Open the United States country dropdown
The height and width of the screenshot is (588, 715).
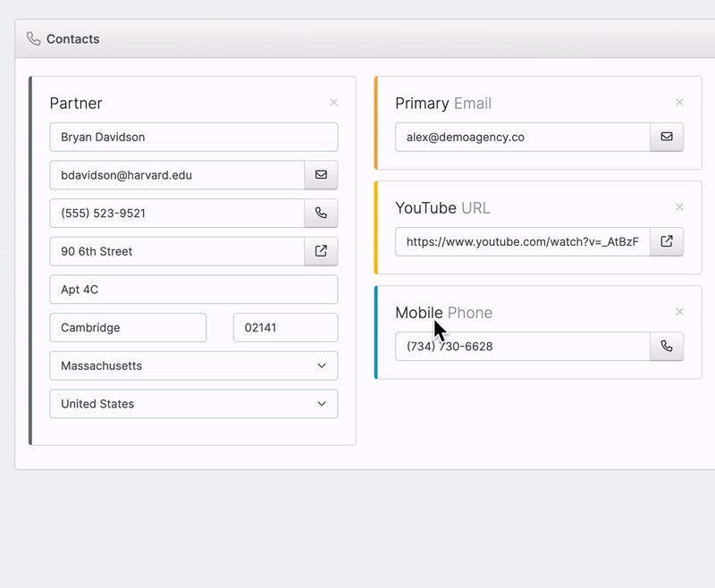point(194,404)
